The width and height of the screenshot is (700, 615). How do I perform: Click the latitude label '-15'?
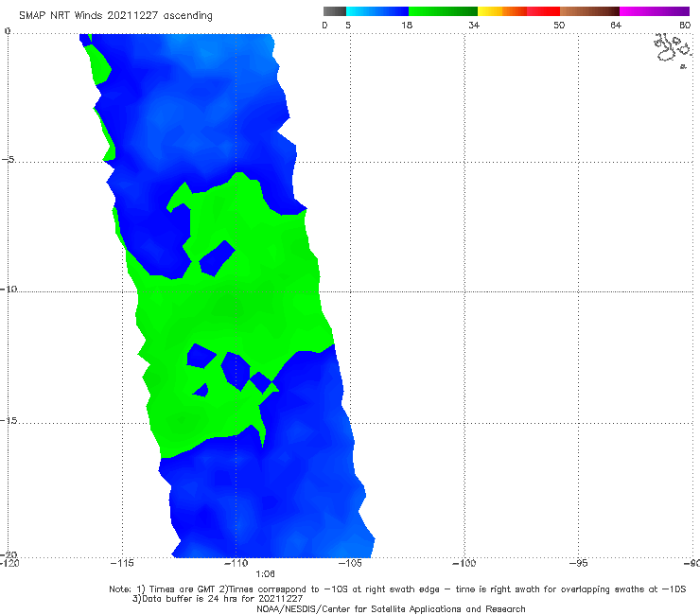9,420
